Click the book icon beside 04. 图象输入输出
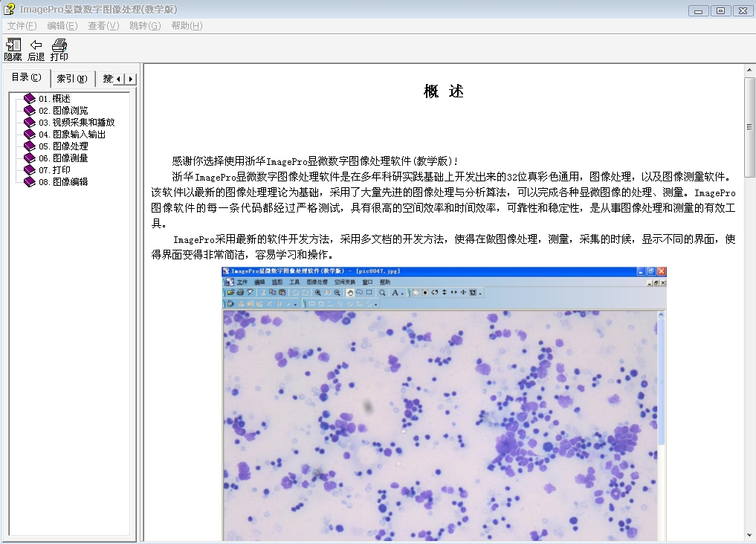The width and height of the screenshot is (756, 544). point(30,134)
